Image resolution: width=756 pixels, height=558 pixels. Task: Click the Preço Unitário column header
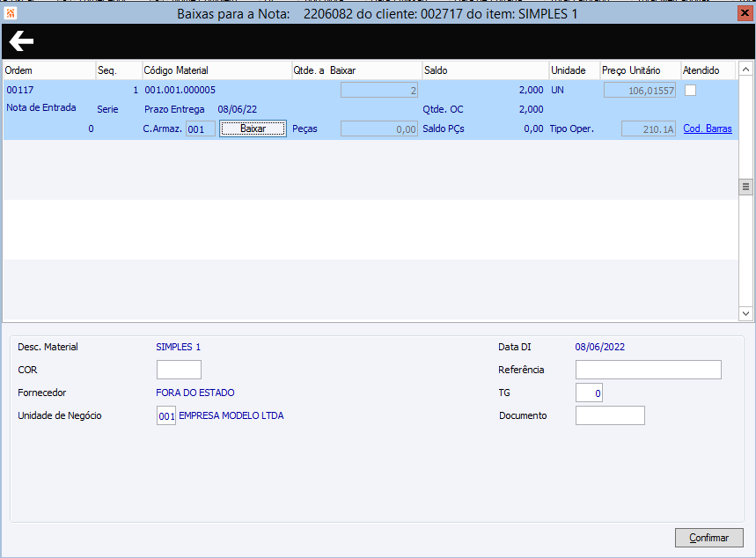coord(641,70)
